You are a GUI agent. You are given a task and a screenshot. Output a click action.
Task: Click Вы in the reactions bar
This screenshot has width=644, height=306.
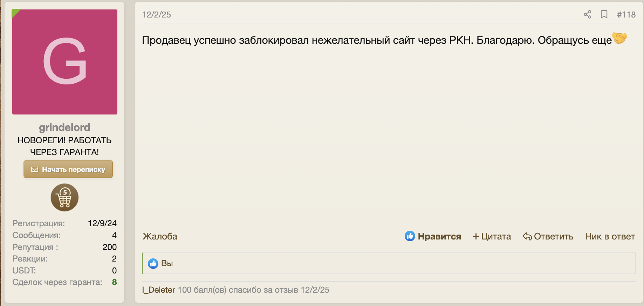[x=167, y=263]
